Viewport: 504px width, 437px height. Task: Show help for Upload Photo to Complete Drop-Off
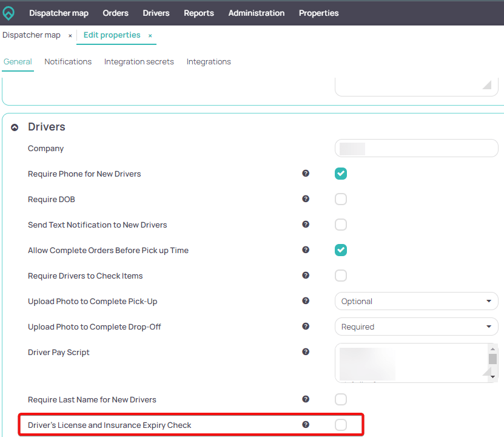point(306,326)
